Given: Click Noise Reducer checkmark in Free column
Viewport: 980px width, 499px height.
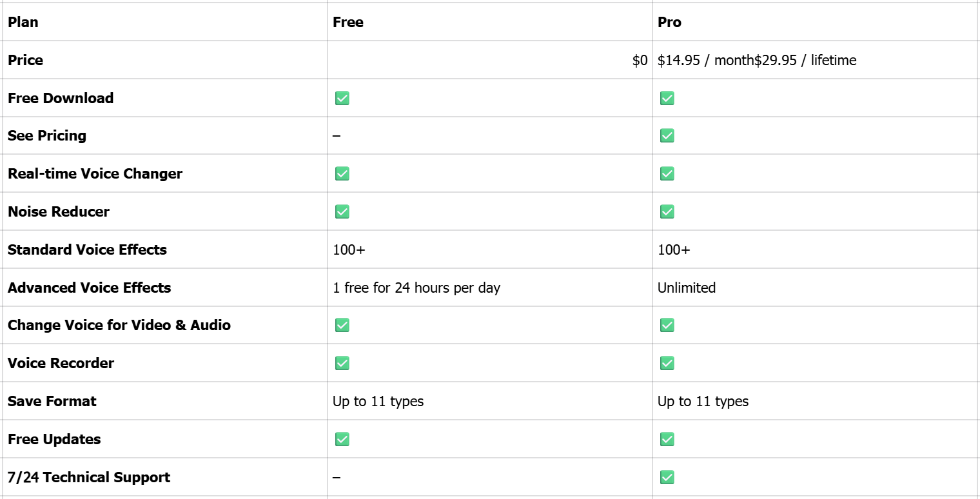Looking at the screenshot, I should pos(342,211).
